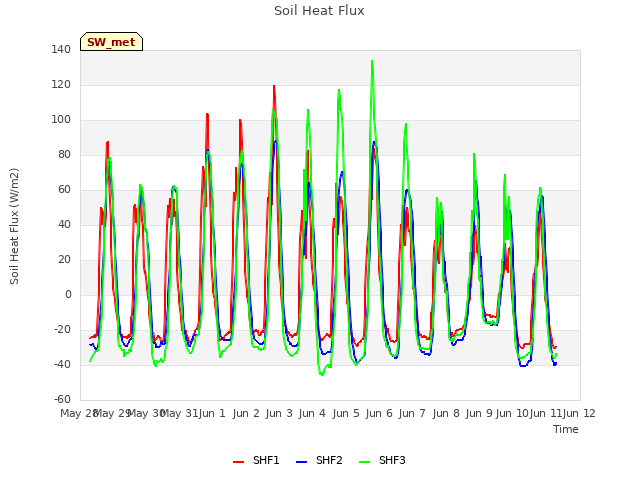
Task: Click the Jun 7 x-axis tick label
Action: (x=412, y=413)
